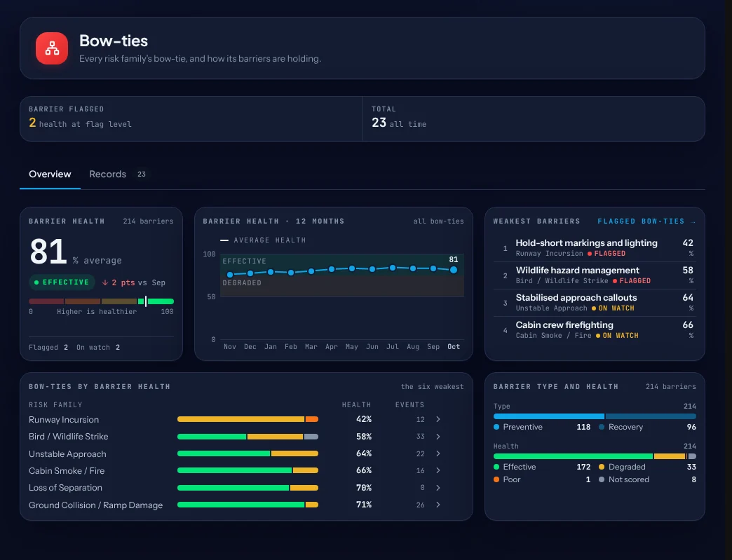Screen dimensions: 732x560
Task: Click the Flagged 2 count in Barrier Health
Action: tap(48, 347)
